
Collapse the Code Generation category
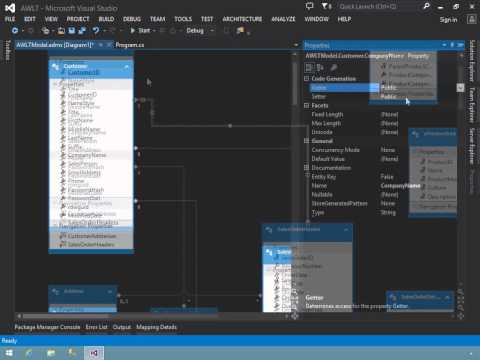pos(306,79)
